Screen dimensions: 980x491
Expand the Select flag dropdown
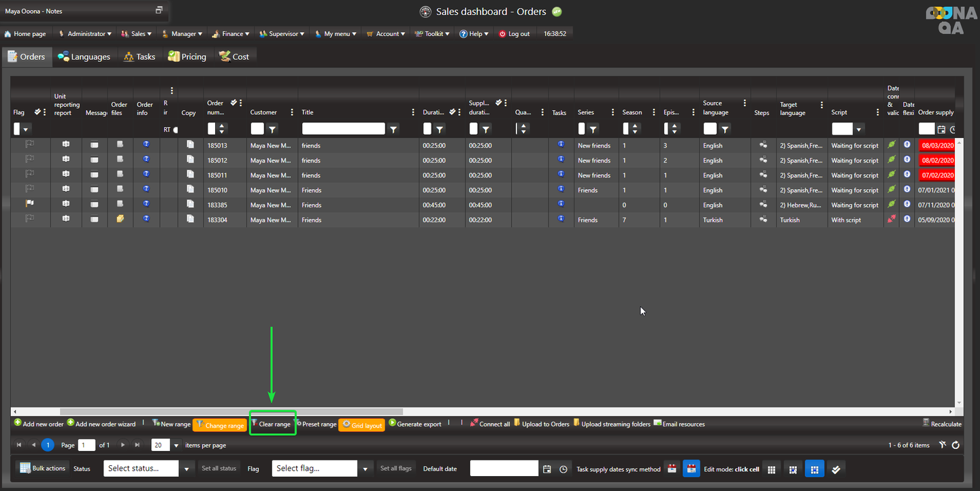[366, 469]
